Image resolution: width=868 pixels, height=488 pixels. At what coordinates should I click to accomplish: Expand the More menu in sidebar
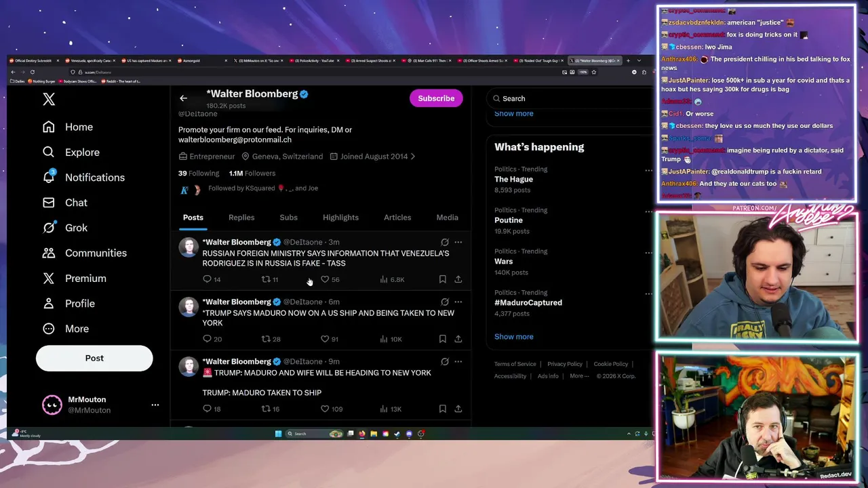coord(66,329)
